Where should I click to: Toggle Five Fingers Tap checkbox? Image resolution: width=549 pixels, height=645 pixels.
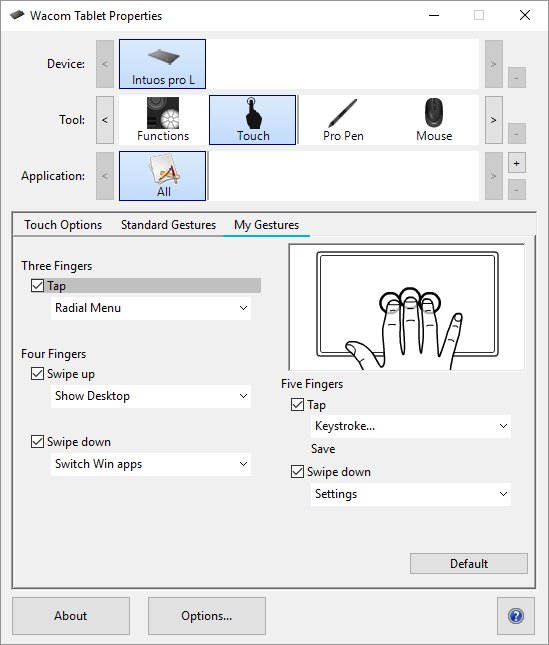[297, 404]
